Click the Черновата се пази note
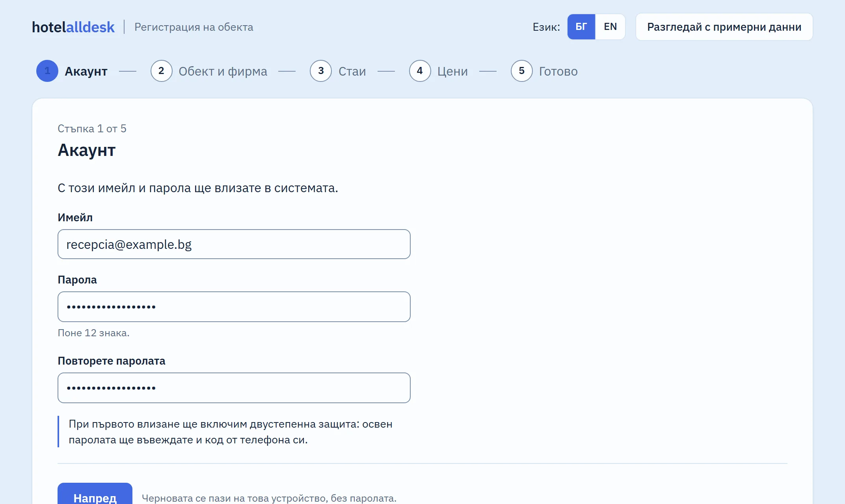The height and width of the screenshot is (504, 845). pos(269,498)
